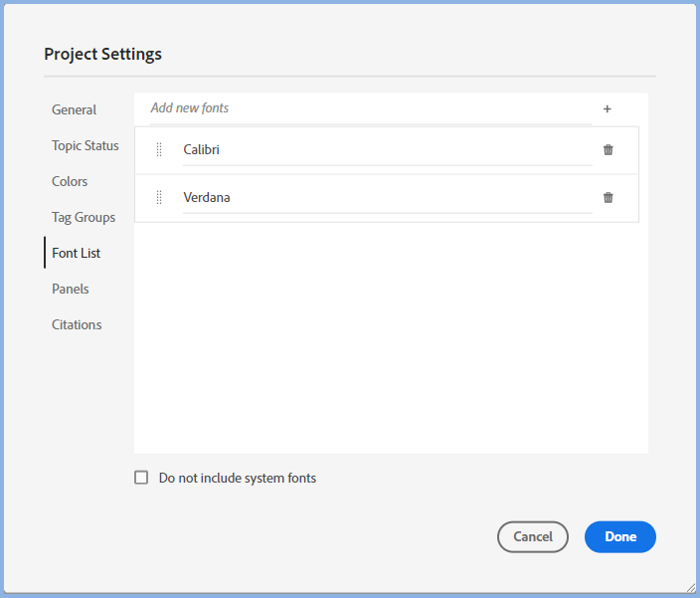Enable 'Do not include system fonts'
This screenshot has width=700, height=598.
click(x=141, y=478)
